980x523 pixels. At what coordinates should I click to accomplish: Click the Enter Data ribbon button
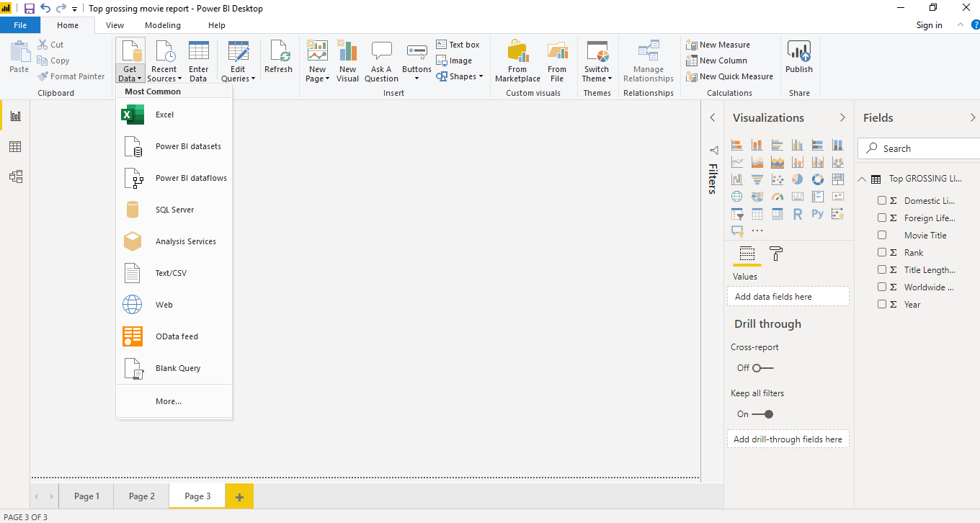[x=198, y=61]
